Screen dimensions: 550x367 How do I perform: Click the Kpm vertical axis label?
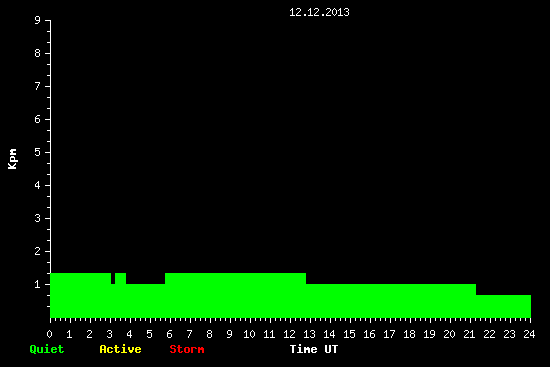(12, 159)
